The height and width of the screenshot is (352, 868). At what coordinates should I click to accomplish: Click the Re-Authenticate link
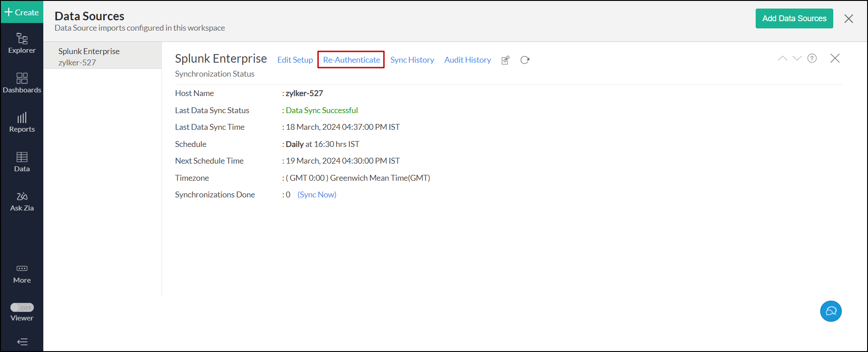pos(351,60)
